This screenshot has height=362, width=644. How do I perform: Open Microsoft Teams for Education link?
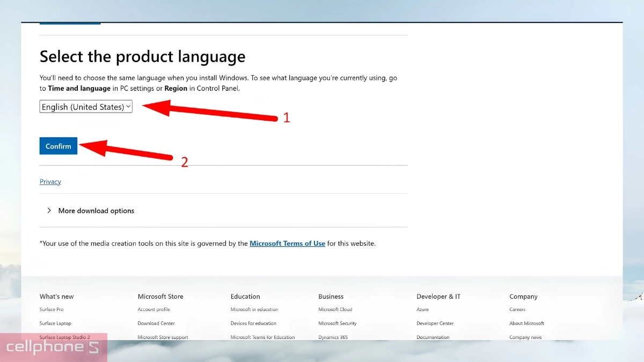click(x=263, y=337)
